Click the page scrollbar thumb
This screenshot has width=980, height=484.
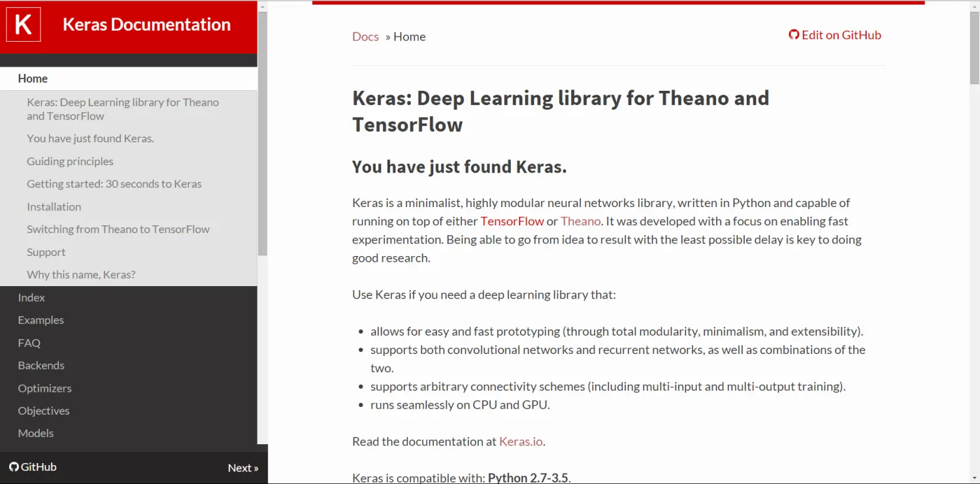click(x=975, y=49)
